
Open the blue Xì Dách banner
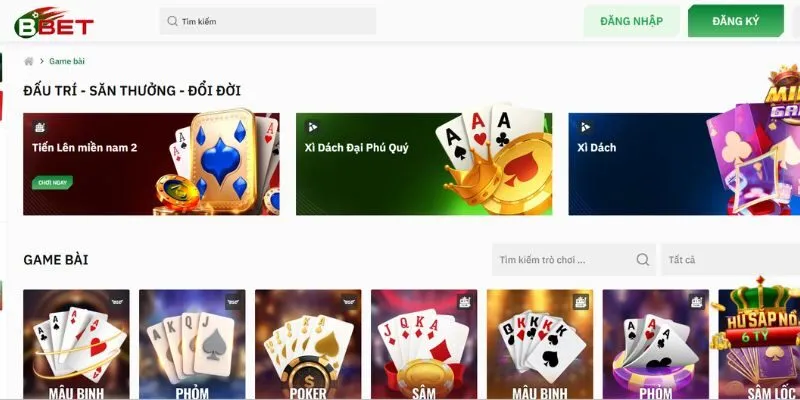(684, 164)
